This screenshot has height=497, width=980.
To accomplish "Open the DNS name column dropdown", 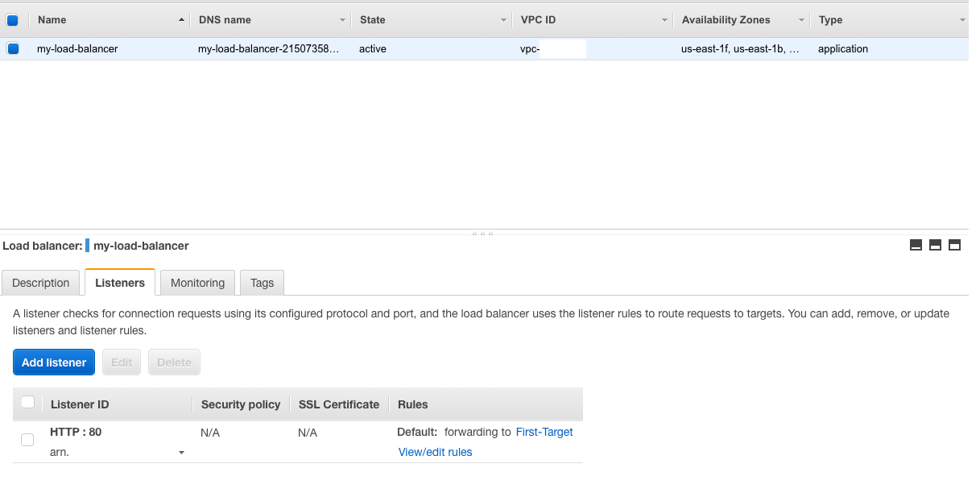I will 342,20.
